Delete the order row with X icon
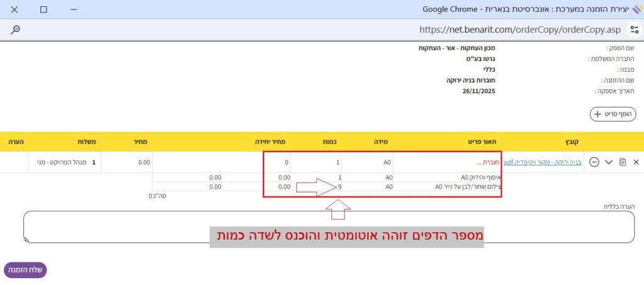644x285 pixels. (636, 162)
